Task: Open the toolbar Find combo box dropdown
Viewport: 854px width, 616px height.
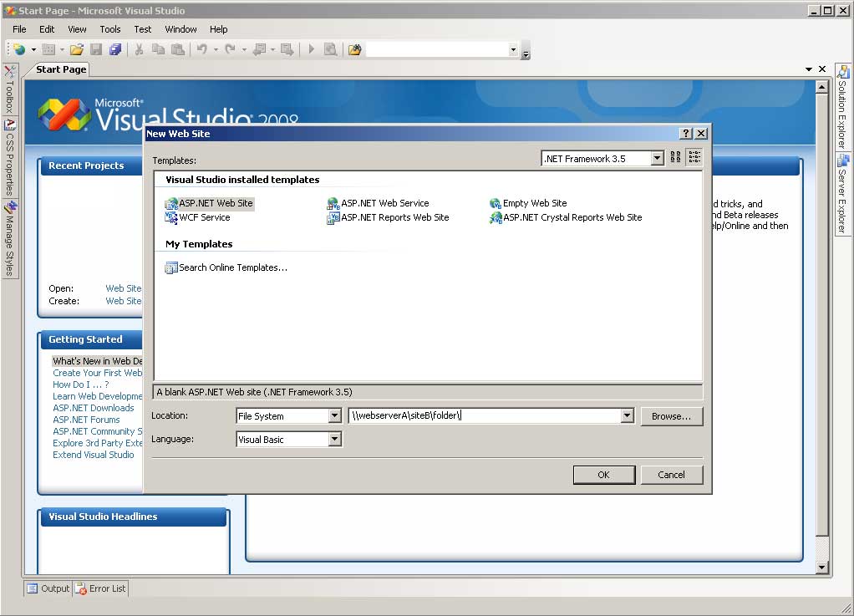Action: click(513, 49)
